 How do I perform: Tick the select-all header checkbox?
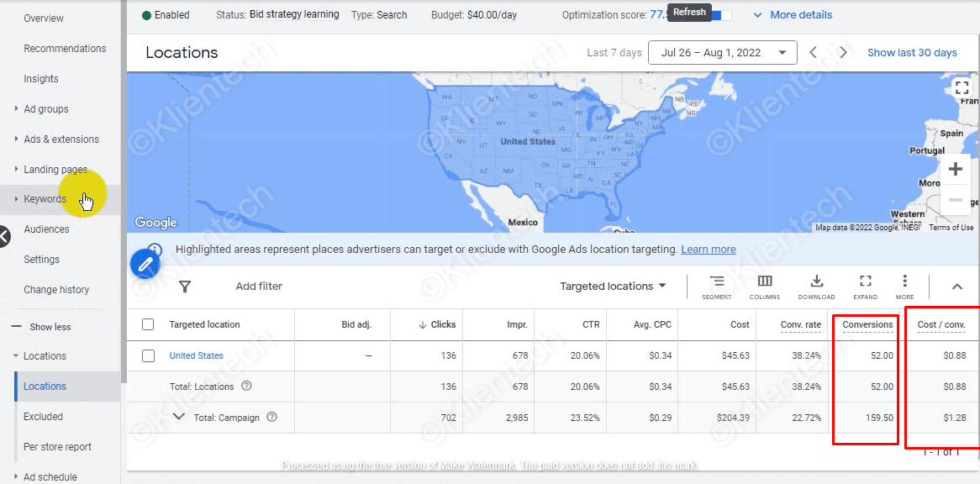tap(149, 324)
